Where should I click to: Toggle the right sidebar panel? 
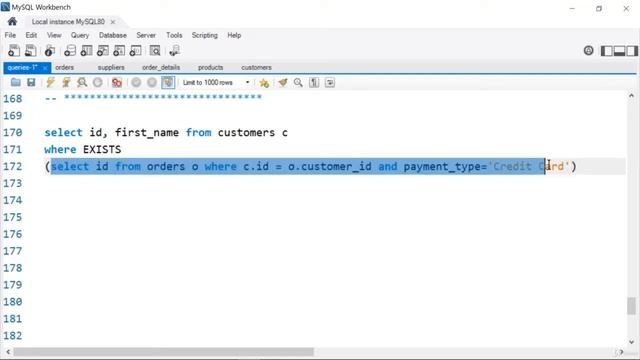[x=632, y=51]
